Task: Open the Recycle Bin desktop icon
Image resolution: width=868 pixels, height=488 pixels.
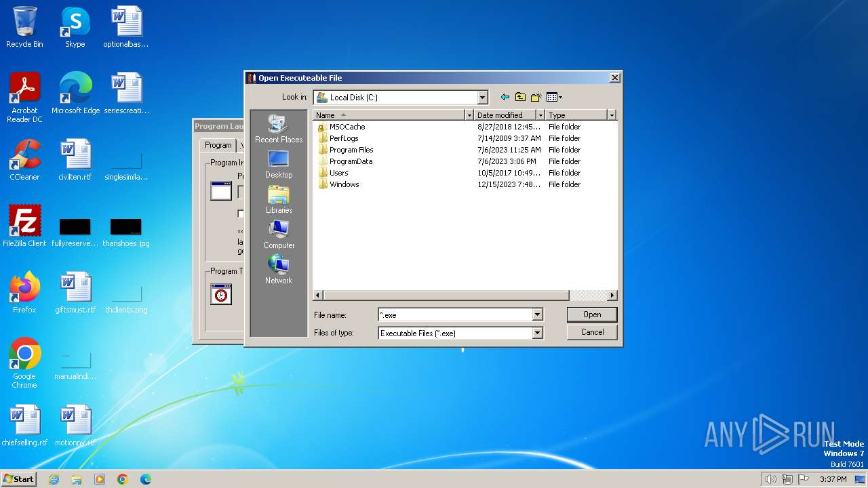Action: tap(24, 28)
